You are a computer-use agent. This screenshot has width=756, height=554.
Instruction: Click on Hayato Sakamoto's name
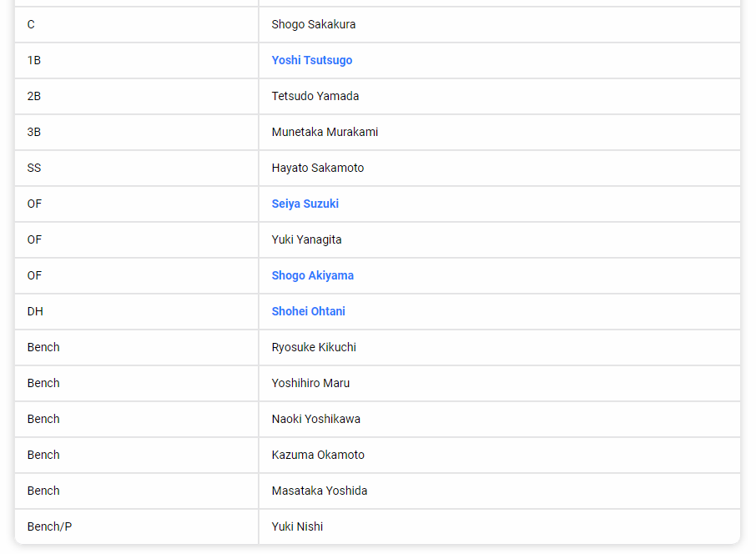click(317, 168)
